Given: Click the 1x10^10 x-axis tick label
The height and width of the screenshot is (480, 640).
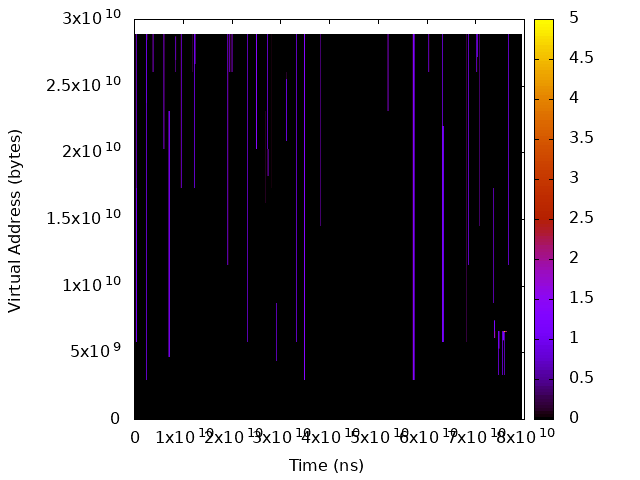Looking at the screenshot, I should point(184,436).
